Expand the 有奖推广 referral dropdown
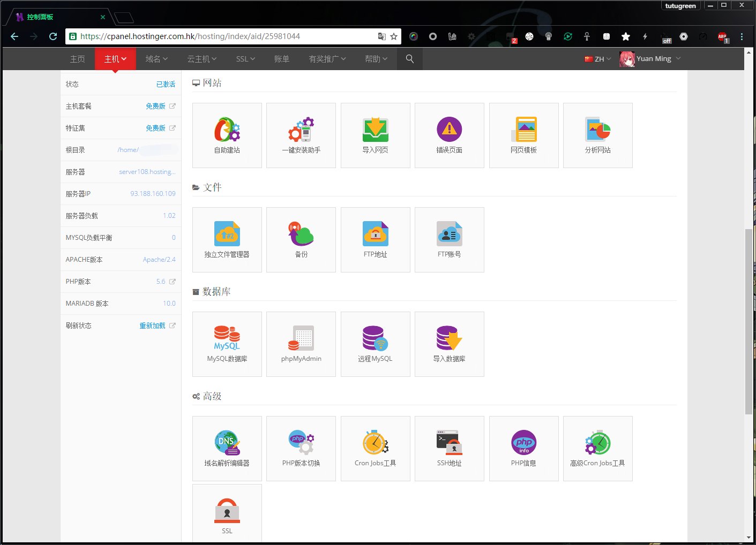 [327, 59]
